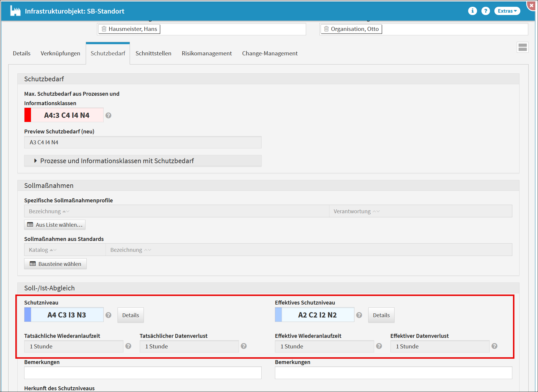Show help for Effektives Schutzniveau value
The height and width of the screenshot is (392, 538).
[x=359, y=315]
